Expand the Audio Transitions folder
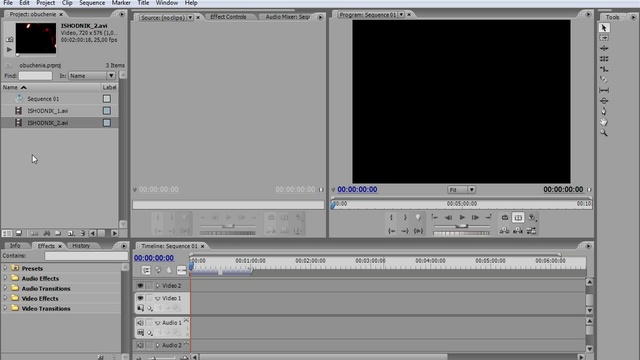Screen dimensions: 640x360 5,288
